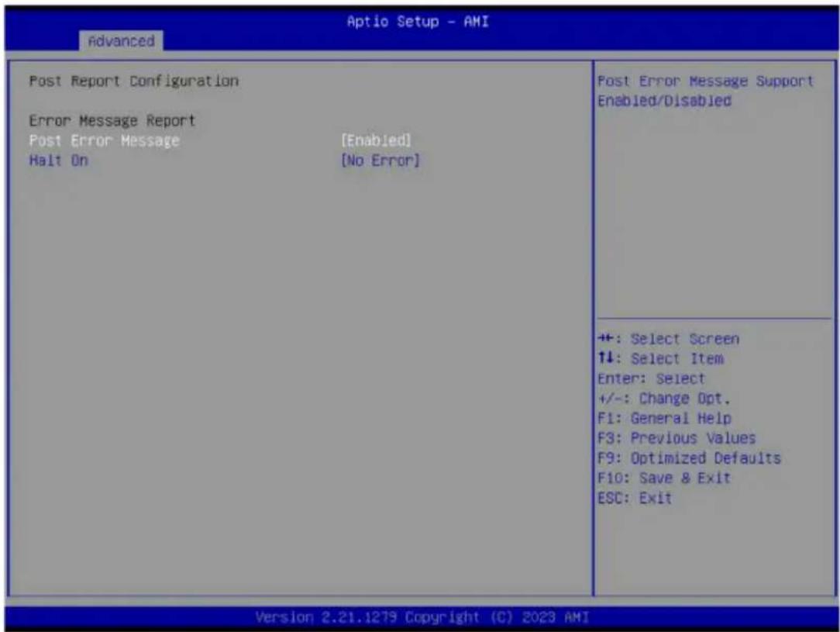Click the ESC: Exit hint
840x632 pixels.
coord(635,498)
